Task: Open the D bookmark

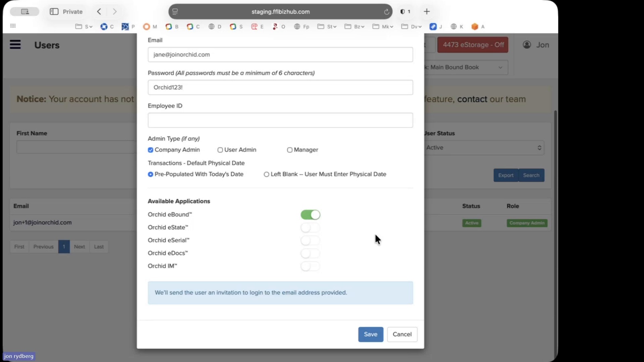Action: 215,27
